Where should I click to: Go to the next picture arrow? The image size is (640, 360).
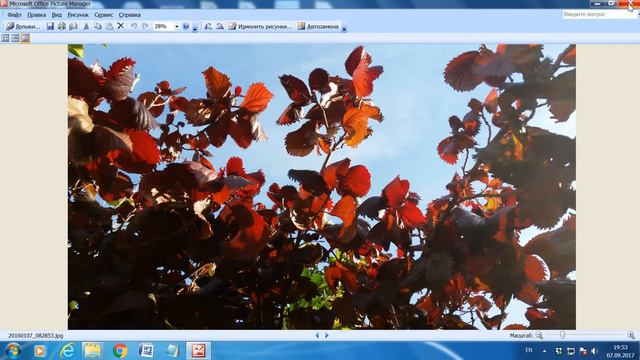click(x=327, y=335)
